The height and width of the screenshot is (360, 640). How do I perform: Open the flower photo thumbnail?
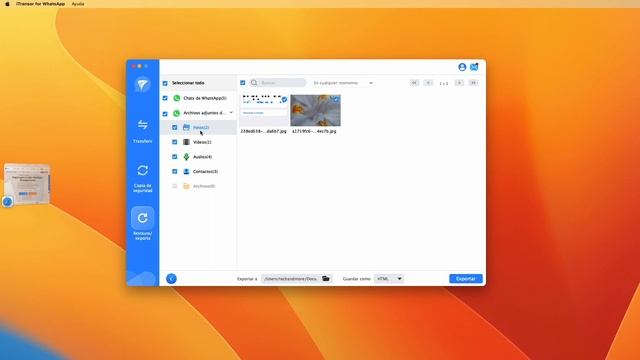(x=316, y=111)
